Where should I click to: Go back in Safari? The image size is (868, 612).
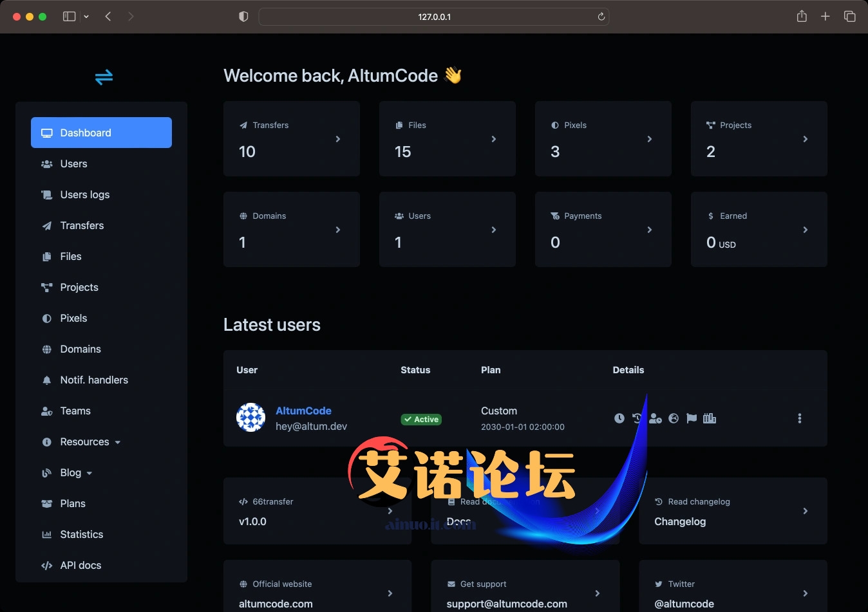tap(108, 17)
